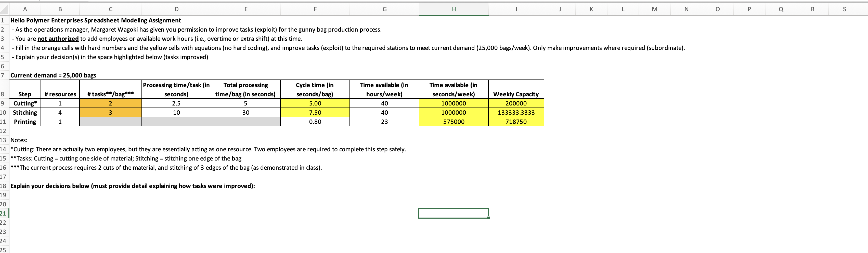Click the 'Cutting*' step cell
Image resolution: width=868 pixels, height=253 pixels.
point(25,103)
